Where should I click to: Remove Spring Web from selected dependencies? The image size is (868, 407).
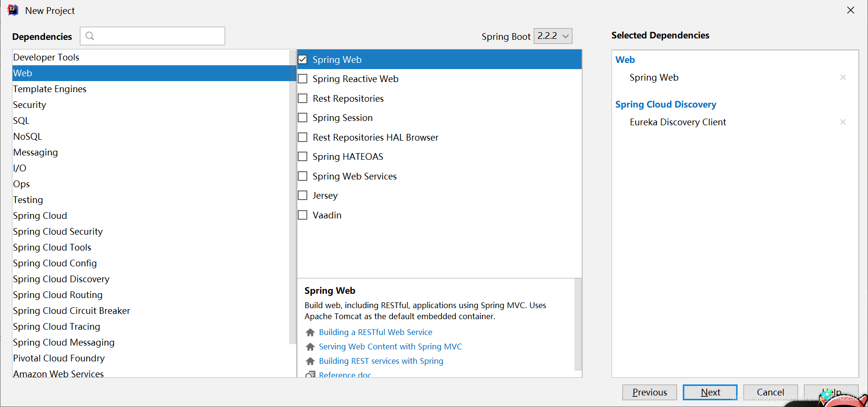pyautogui.click(x=843, y=77)
